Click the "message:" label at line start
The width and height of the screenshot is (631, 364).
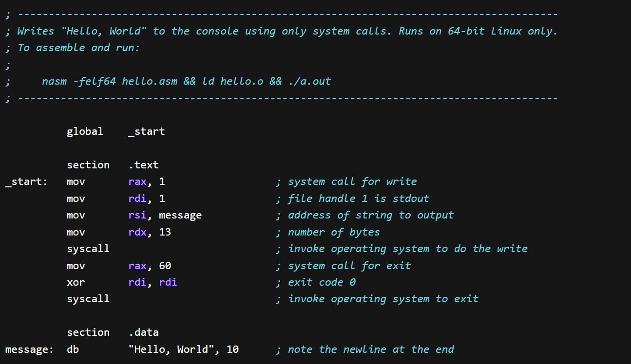click(x=29, y=349)
